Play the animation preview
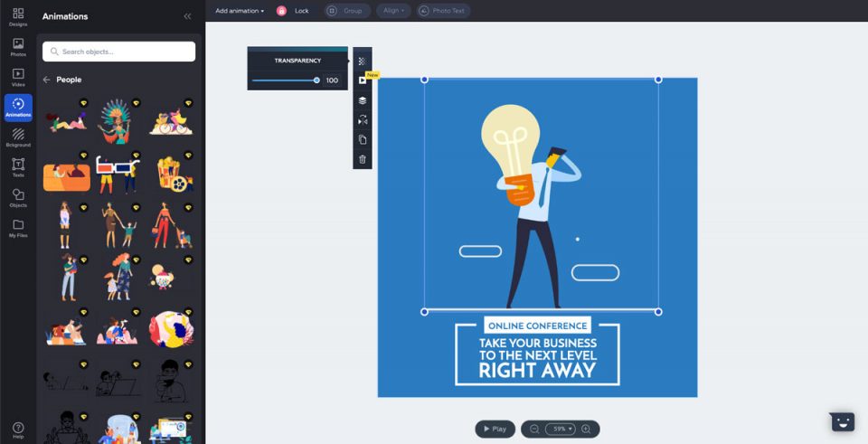This screenshot has height=444, width=868. pos(495,429)
